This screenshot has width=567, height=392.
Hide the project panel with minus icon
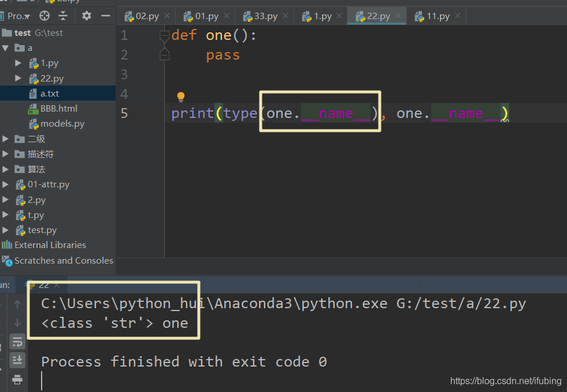[106, 16]
